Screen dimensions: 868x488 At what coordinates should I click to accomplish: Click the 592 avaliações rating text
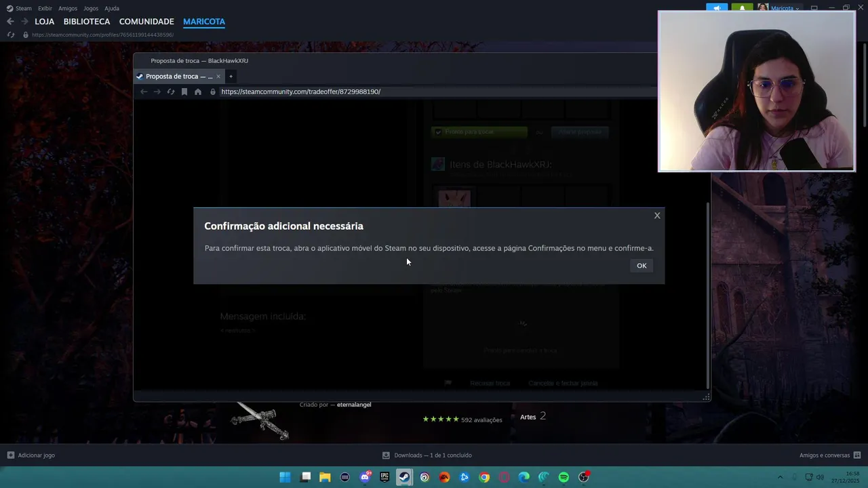tap(481, 420)
